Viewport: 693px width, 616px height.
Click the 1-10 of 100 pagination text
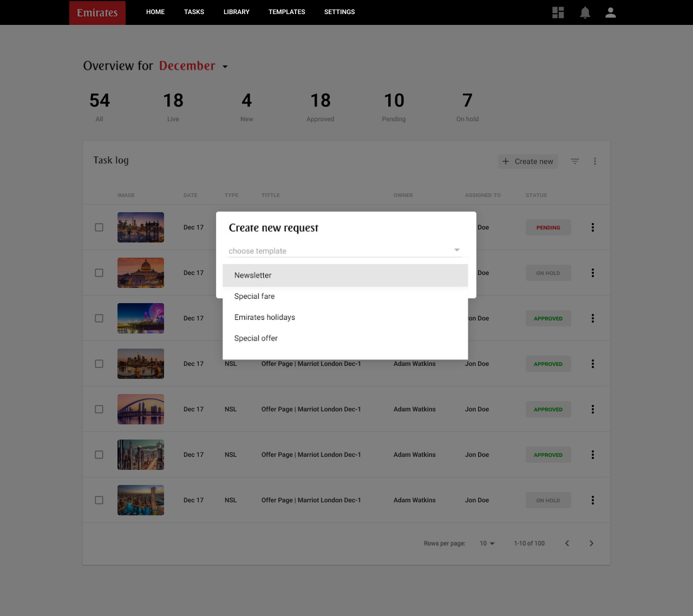pyautogui.click(x=529, y=543)
